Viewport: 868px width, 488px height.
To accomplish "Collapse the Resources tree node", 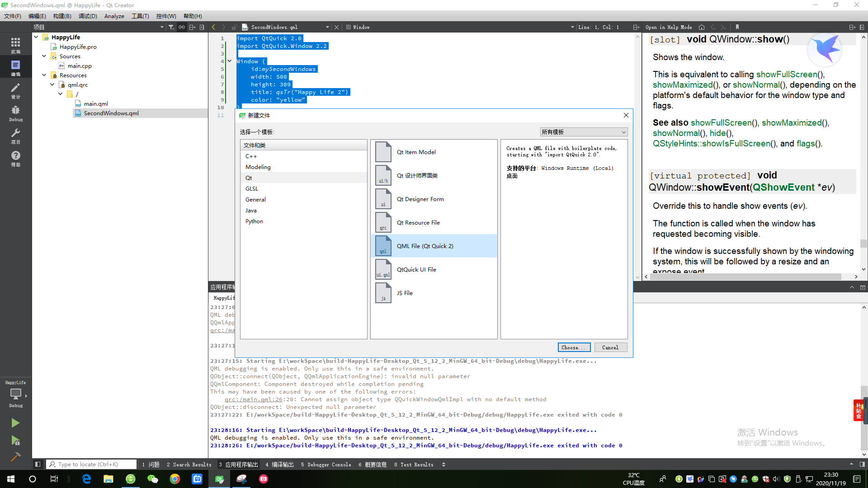I will (44, 75).
